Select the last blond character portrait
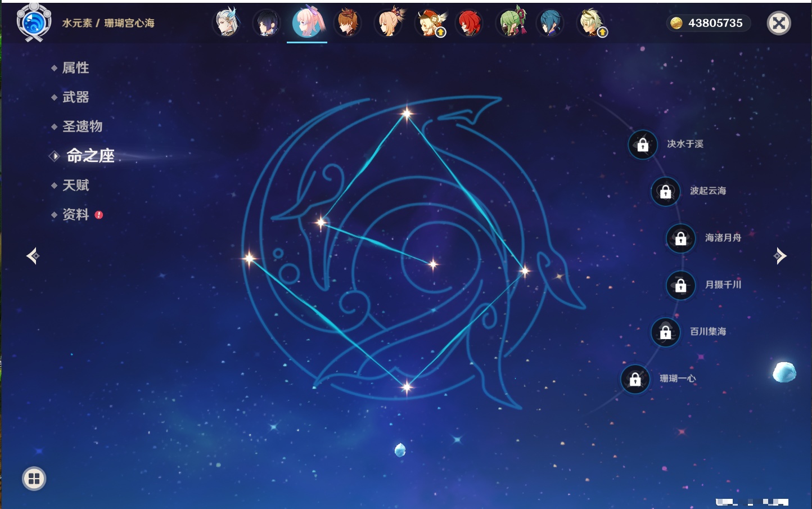Viewport: 812px width, 509px height. coord(591,23)
